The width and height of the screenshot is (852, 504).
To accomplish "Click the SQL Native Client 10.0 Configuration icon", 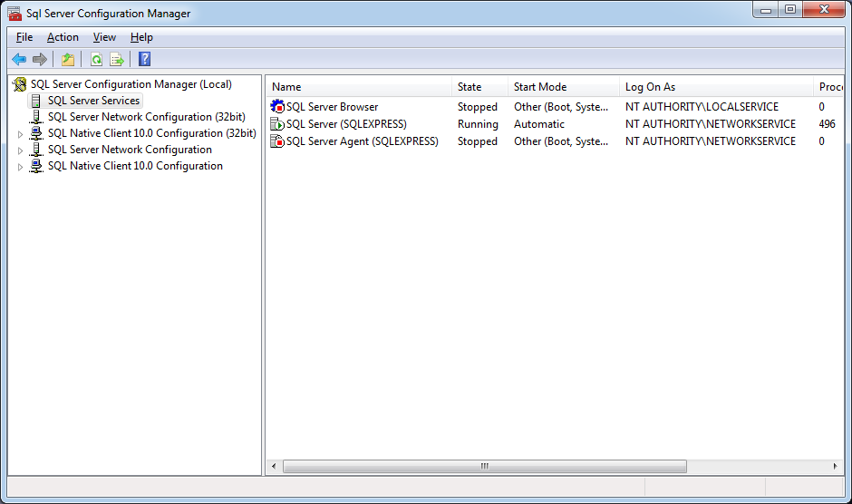I will 36,166.
